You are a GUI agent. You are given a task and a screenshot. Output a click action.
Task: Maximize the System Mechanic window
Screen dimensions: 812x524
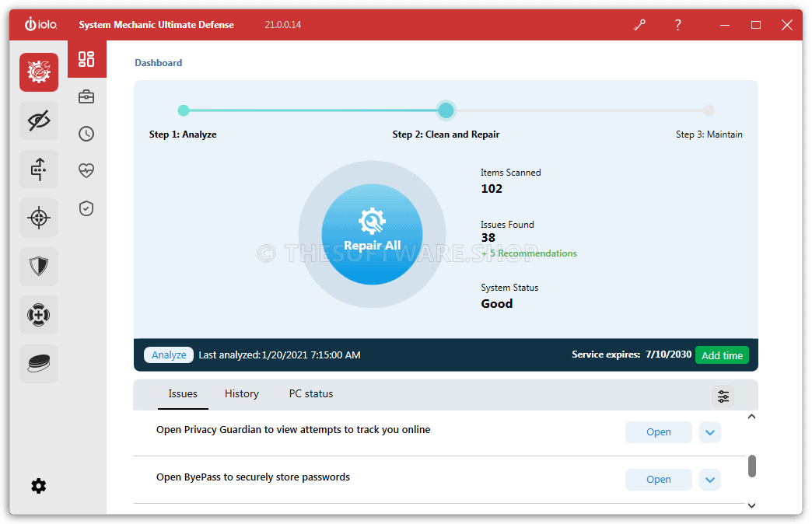pyautogui.click(x=756, y=25)
